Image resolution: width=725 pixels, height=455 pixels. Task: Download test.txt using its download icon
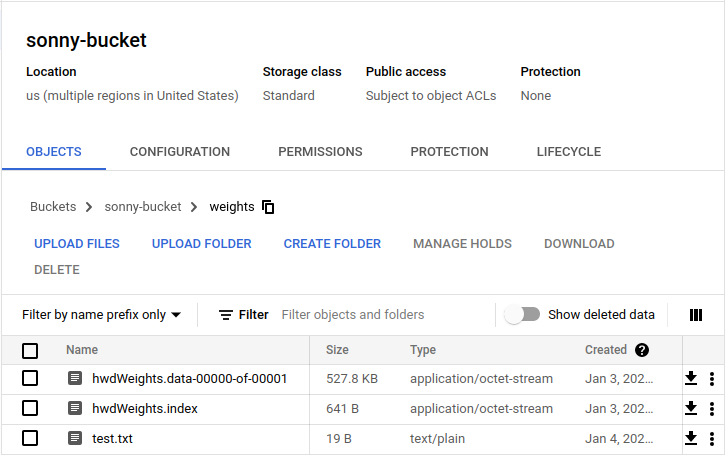tap(690, 438)
